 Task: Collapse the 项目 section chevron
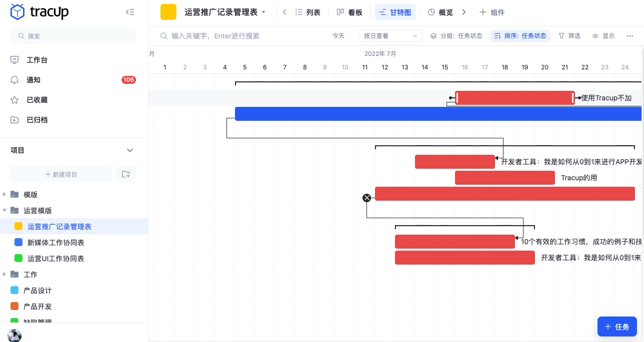(130, 150)
